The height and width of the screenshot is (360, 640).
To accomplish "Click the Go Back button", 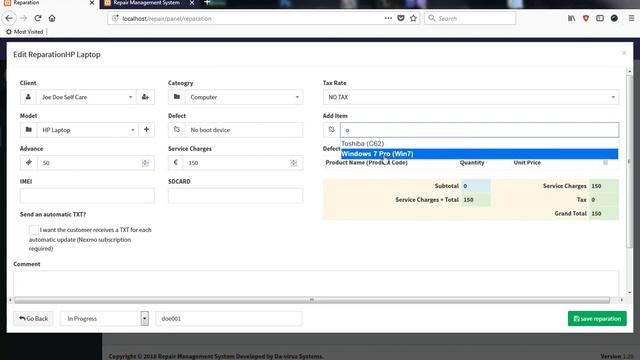I will [33, 318].
